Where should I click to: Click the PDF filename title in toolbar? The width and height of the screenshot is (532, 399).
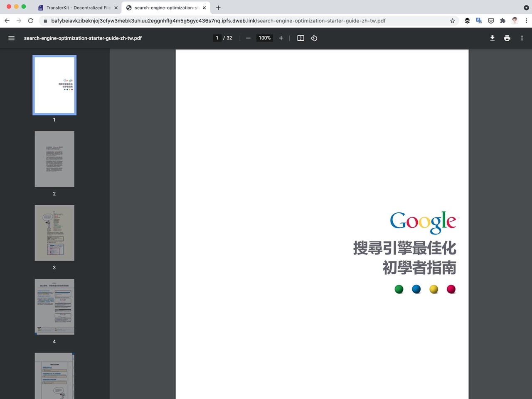point(83,38)
